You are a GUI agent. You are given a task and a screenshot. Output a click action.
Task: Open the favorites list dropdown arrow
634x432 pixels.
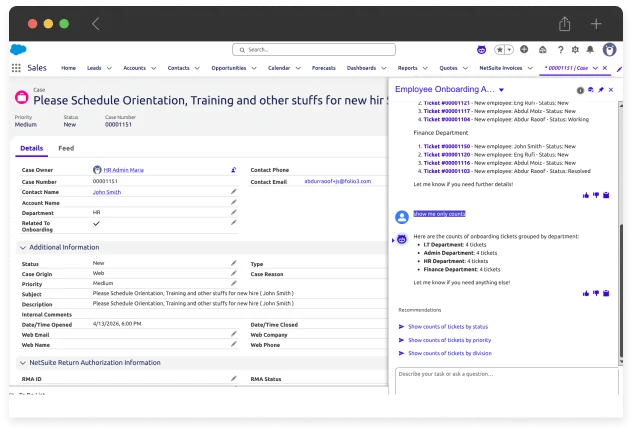point(509,50)
